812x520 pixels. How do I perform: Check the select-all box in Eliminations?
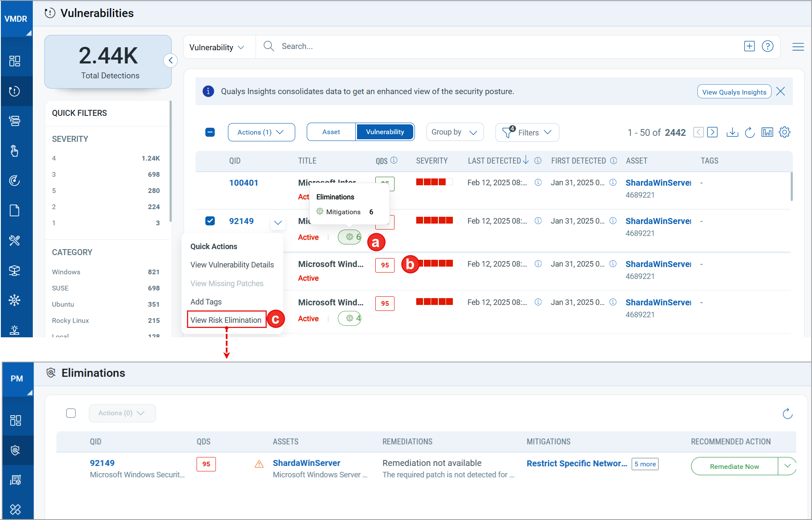71,413
